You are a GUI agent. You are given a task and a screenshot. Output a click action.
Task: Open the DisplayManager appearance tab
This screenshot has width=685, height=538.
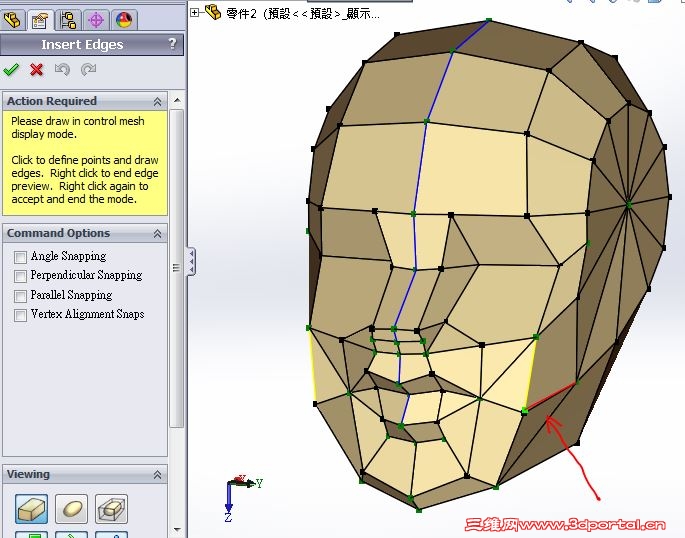pos(124,20)
